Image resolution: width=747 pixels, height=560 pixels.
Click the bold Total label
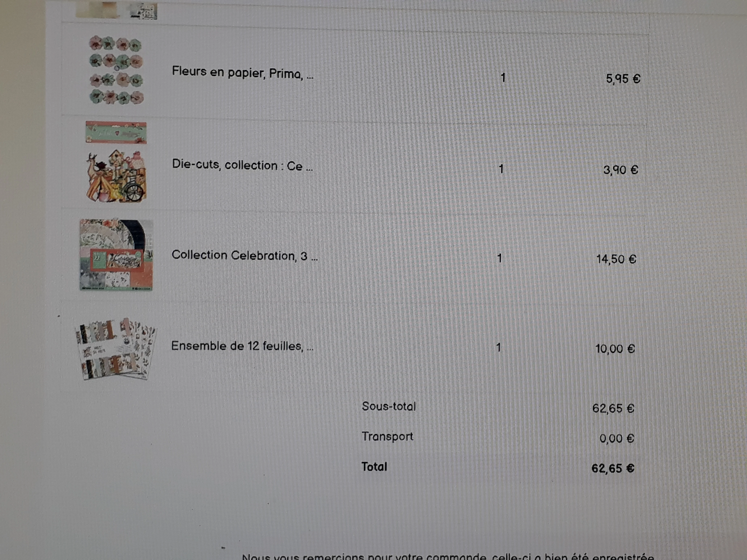374,466
